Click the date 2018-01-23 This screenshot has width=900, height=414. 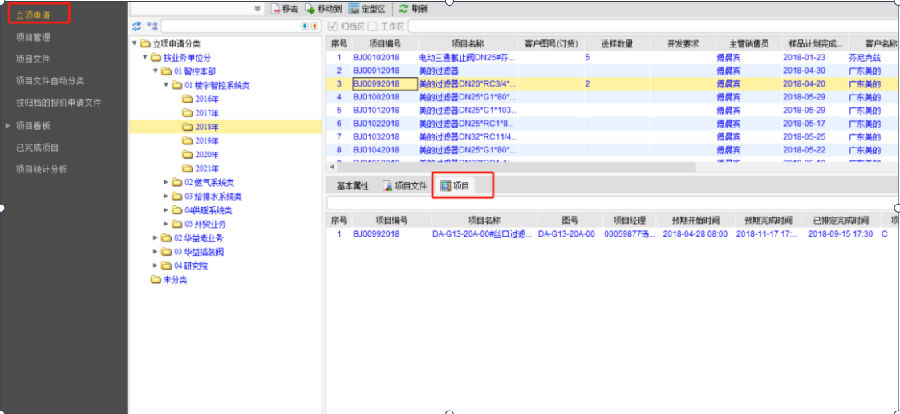(x=804, y=57)
